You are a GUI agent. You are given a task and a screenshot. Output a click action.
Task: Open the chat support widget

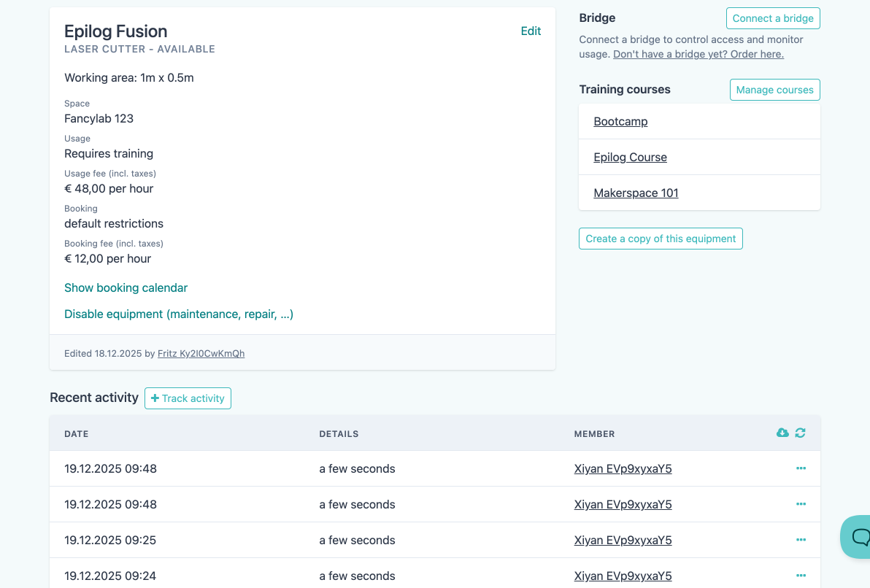pyautogui.click(x=856, y=536)
